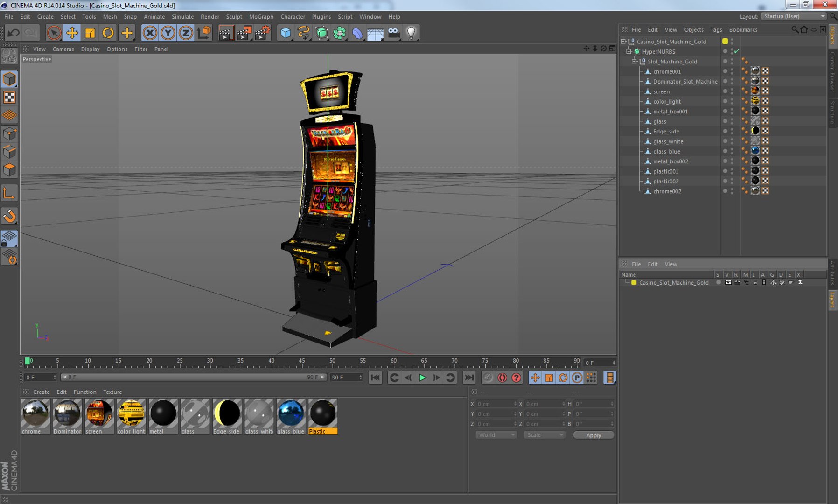Open viewport Cameras menu
The width and height of the screenshot is (838, 504).
pyautogui.click(x=63, y=49)
